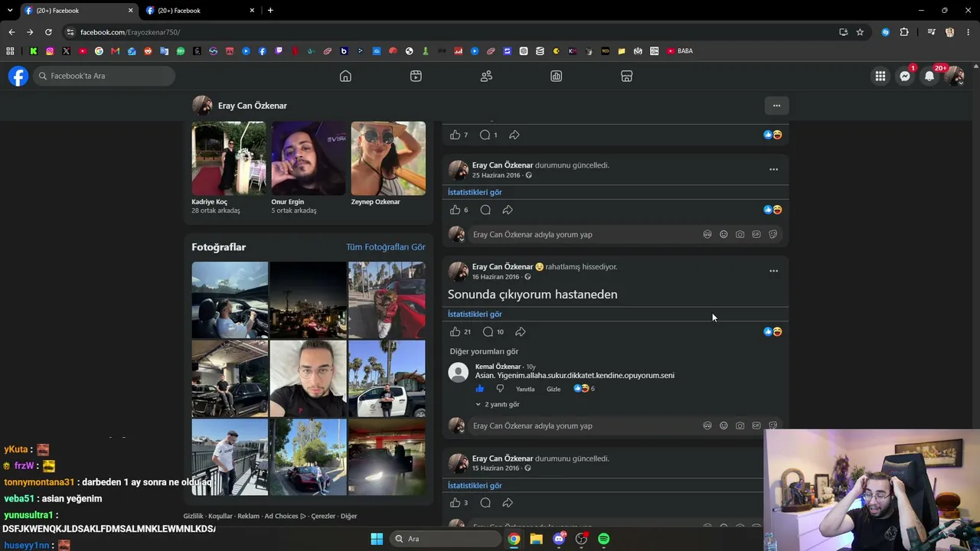This screenshot has width=980, height=551.
Task: Open the Friends icon in top navigation
Action: [x=486, y=76]
